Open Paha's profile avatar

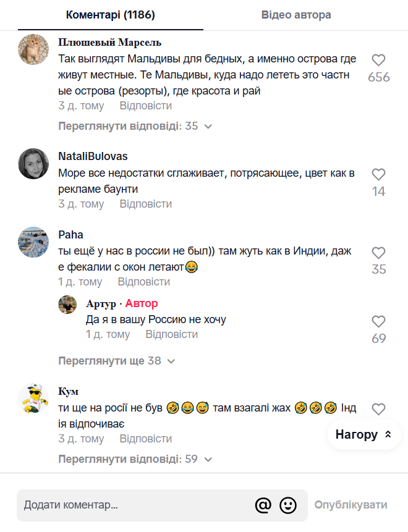click(33, 242)
